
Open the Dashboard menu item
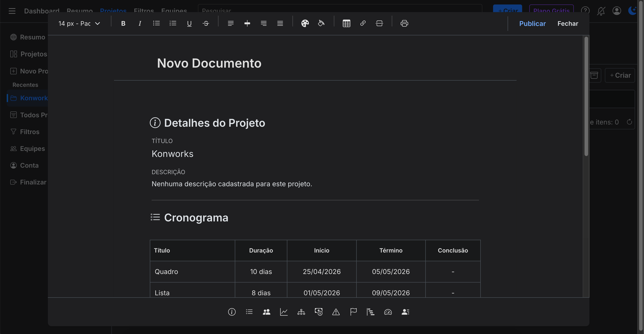[42, 11]
